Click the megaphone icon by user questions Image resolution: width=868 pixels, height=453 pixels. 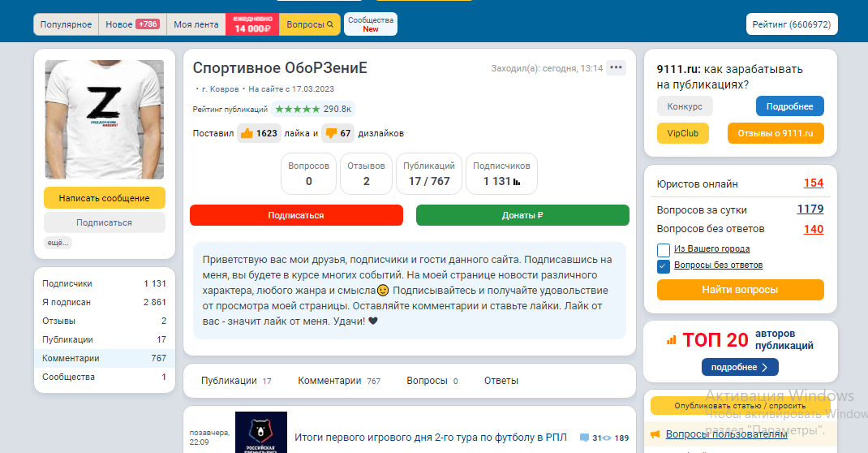[x=655, y=434]
